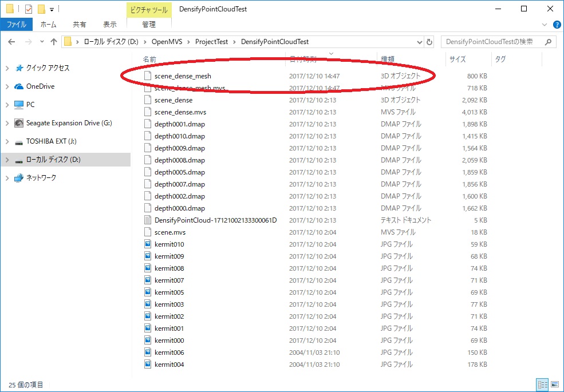Sort by サイズ column header
Viewport: 564px width, 392px height.
[457, 60]
